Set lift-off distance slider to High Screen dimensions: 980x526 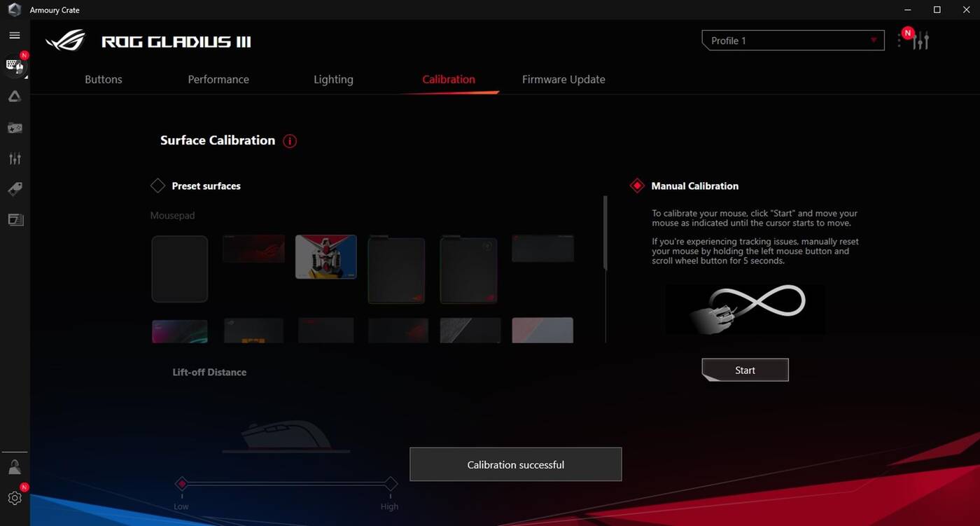point(391,484)
